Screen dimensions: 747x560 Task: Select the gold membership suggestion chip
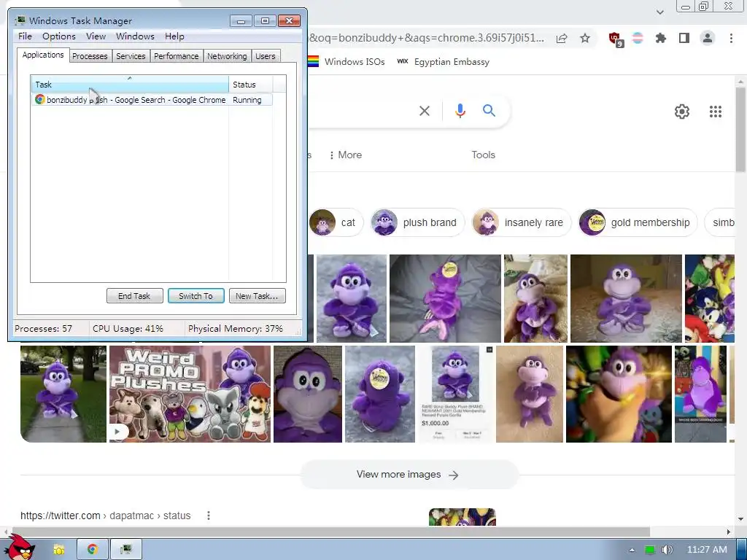pyautogui.click(x=637, y=222)
